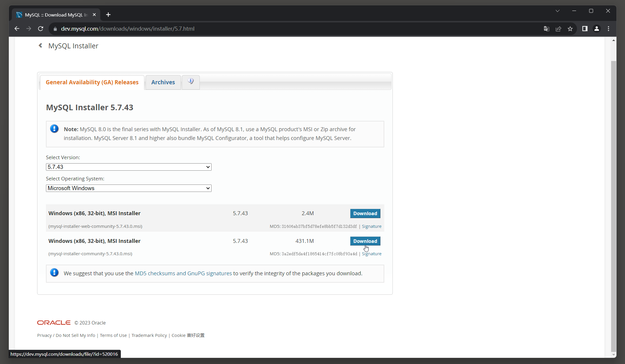
Task: Click the filename mysql-installer-web-community-5.7.43.0.msi
Action: (95, 226)
